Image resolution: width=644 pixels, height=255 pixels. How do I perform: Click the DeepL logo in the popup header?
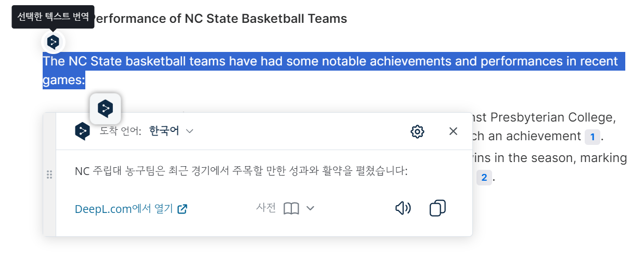[x=82, y=131]
